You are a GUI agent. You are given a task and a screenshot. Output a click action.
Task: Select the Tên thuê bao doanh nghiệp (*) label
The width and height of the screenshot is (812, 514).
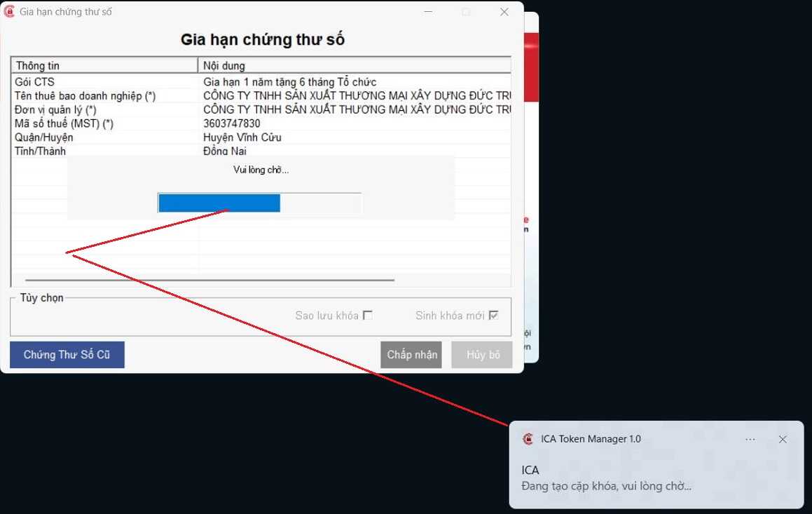pos(85,96)
